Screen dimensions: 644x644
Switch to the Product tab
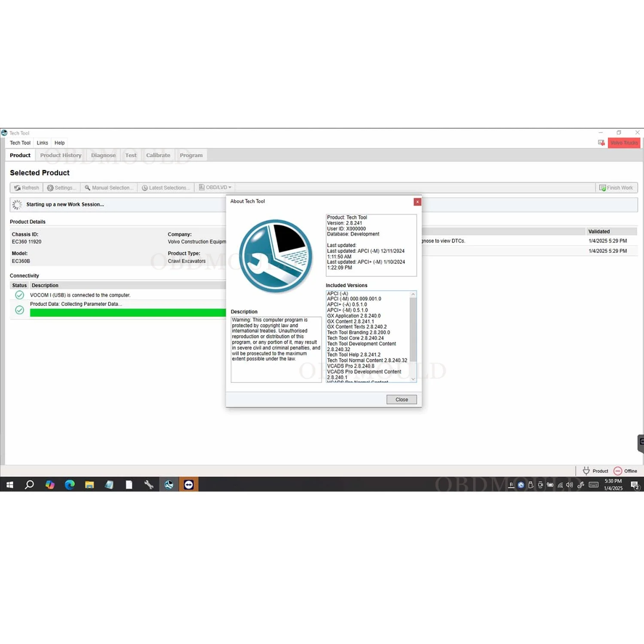(20, 155)
